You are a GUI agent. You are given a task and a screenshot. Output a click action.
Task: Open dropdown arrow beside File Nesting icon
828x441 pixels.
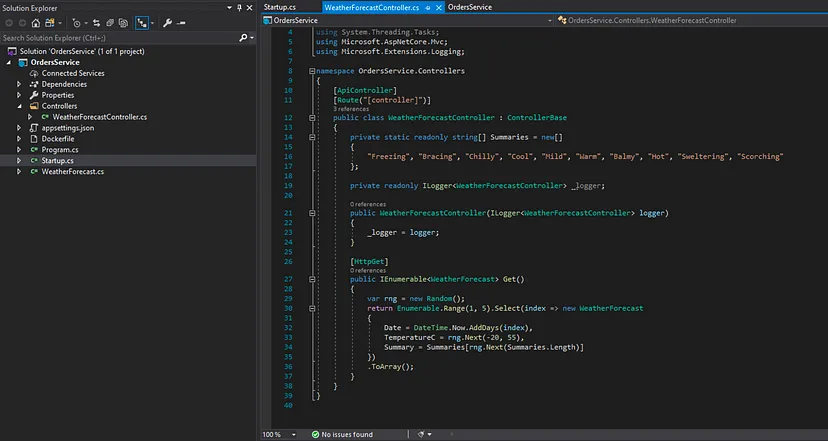[152, 23]
